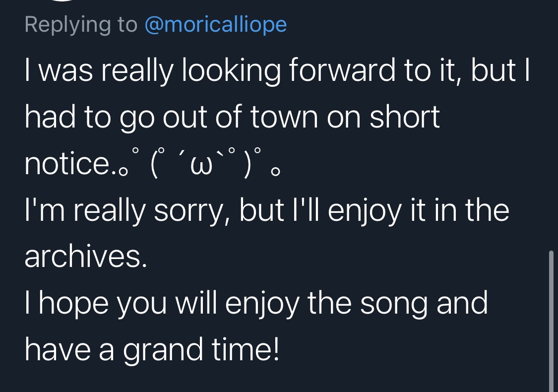Click the word "looking" in first line
The width and height of the screenshot is (558, 392).
(231, 70)
